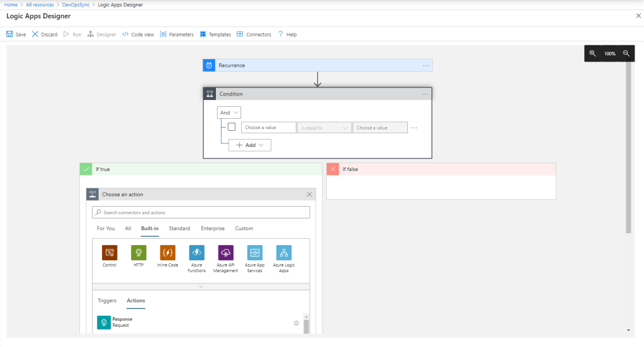Click the zoom out magnifier icon
Image resolution: width=644 pixels, height=347 pixels.
click(x=626, y=54)
